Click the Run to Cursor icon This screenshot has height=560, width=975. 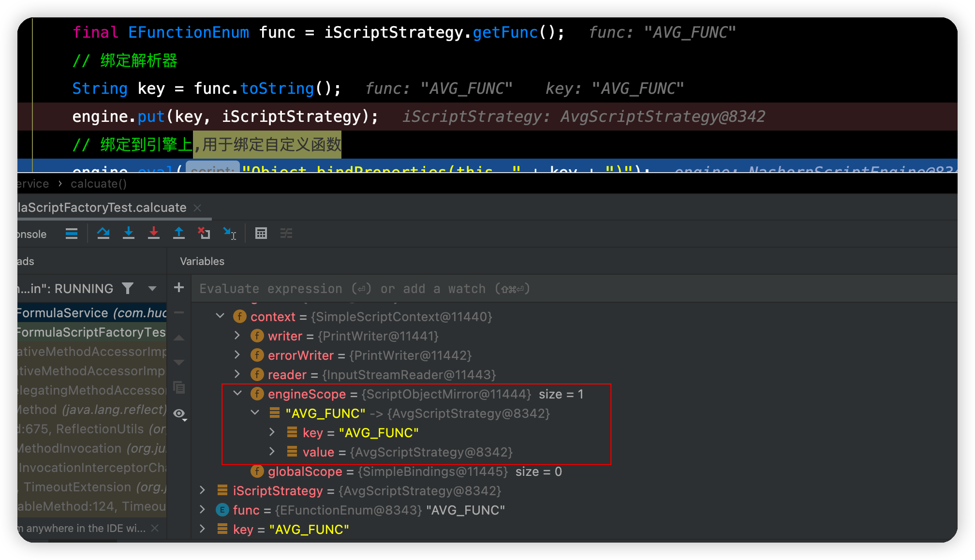click(229, 234)
